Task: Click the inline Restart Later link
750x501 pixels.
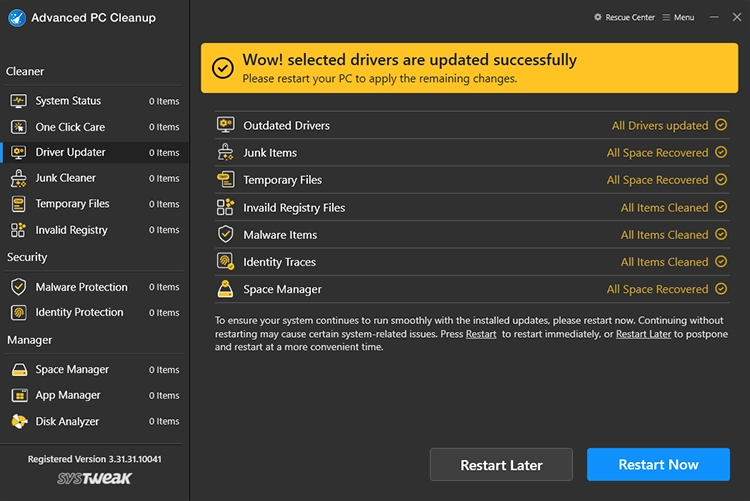Action: (643, 334)
